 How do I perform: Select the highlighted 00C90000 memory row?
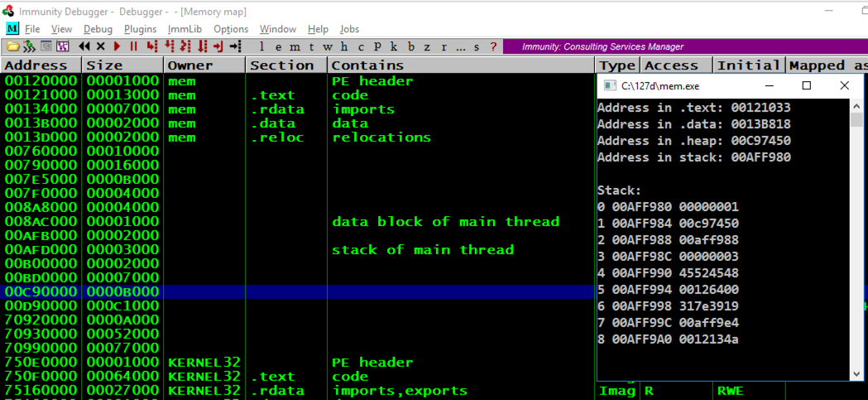point(299,292)
